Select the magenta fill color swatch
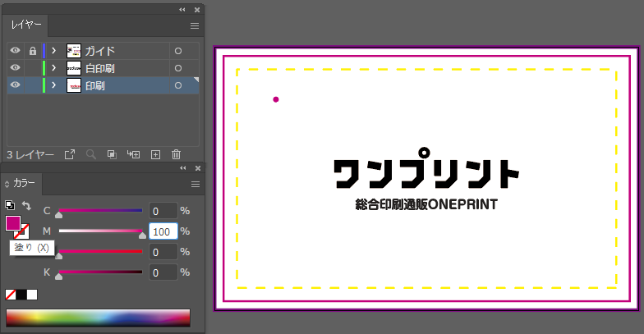The width and height of the screenshot is (644, 334). [x=13, y=223]
